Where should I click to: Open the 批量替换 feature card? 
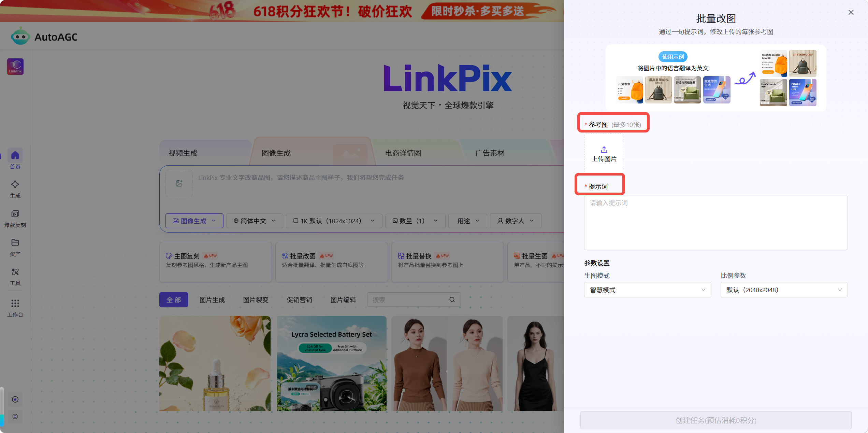click(448, 262)
